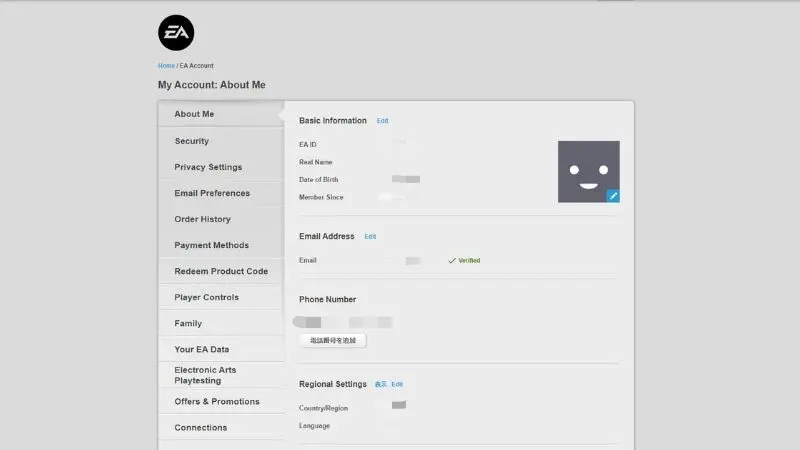Click the EA Account breadcrumb text
Screen dimensions: 800x450
tap(196, 66)
